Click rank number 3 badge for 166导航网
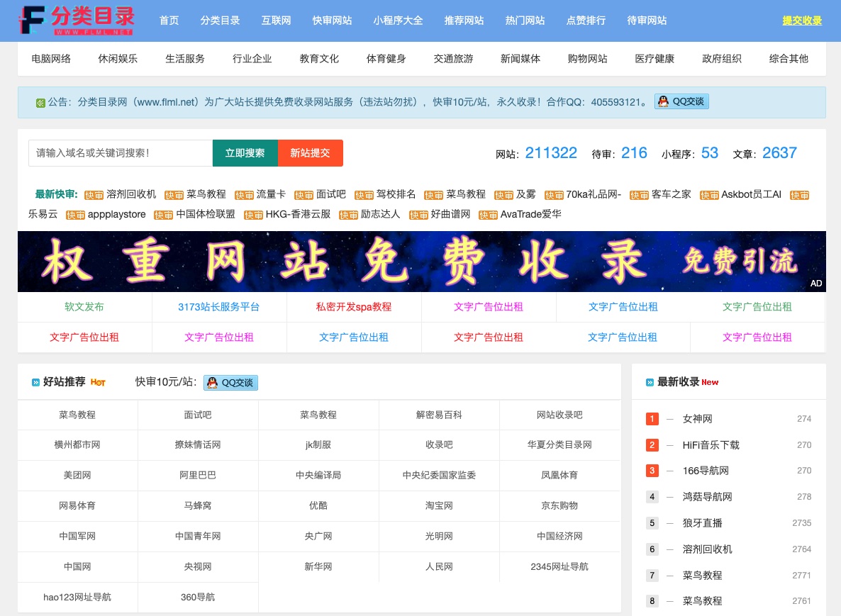The image size is (841, 616). [652, 471]
